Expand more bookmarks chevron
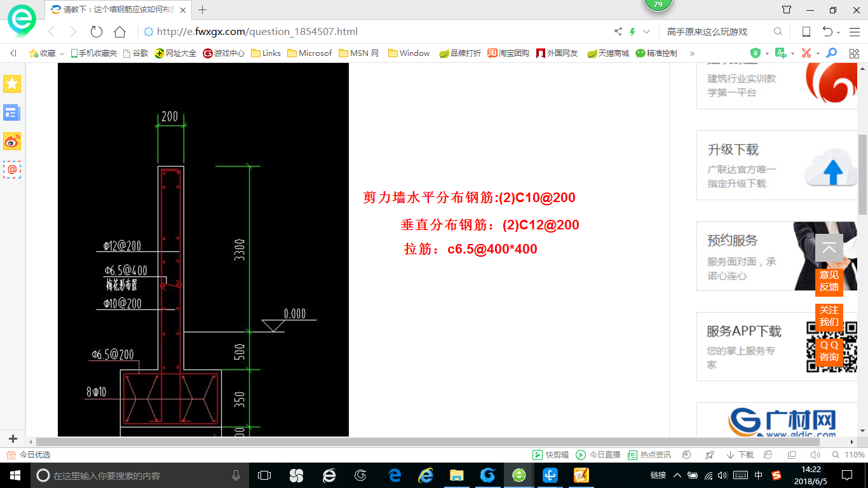Screen dimensions: 868x488 tap(692, 53)
